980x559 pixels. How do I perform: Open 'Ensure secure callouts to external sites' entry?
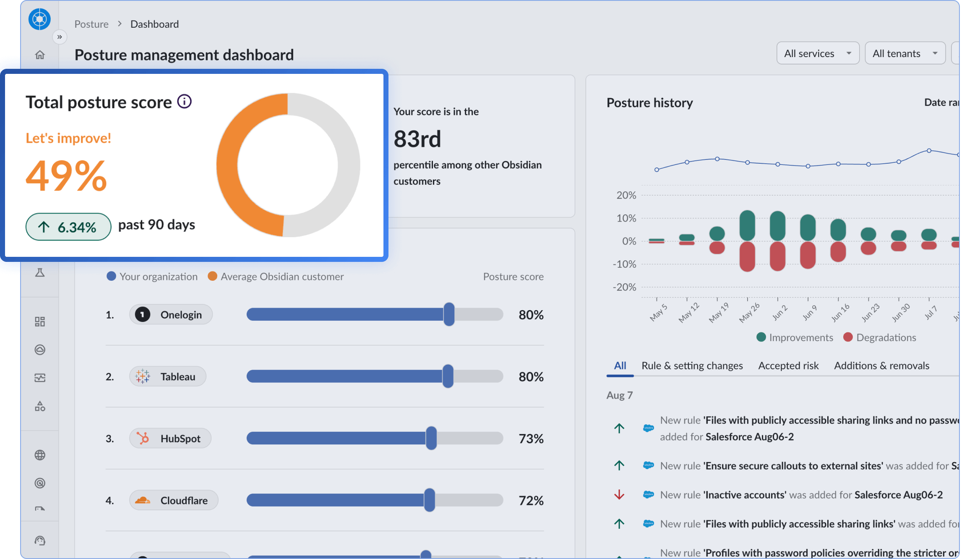pyautogui.click(x=809, y=466)
